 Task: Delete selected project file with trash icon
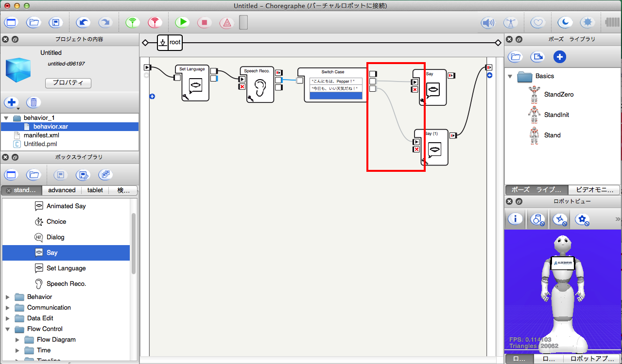tap(34, 102)
